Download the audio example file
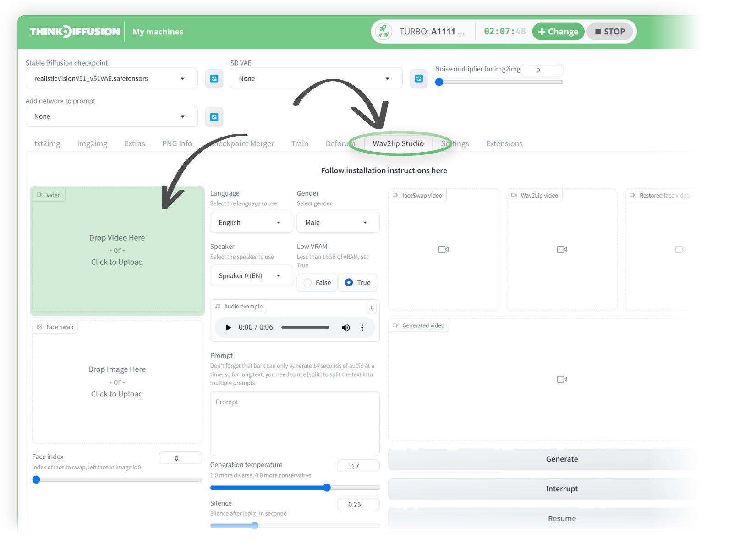Viewport: 756px width, 550px height. 372,308
